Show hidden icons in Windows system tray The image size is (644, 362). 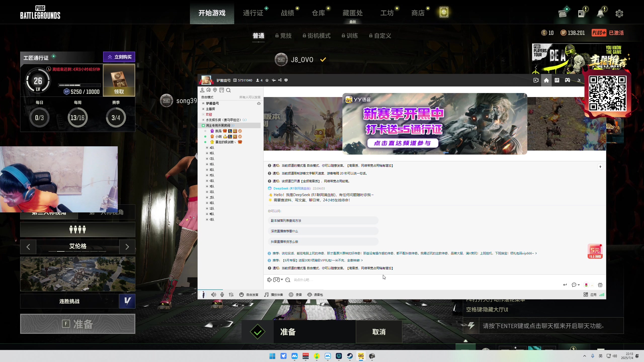(x=585, y=356)
